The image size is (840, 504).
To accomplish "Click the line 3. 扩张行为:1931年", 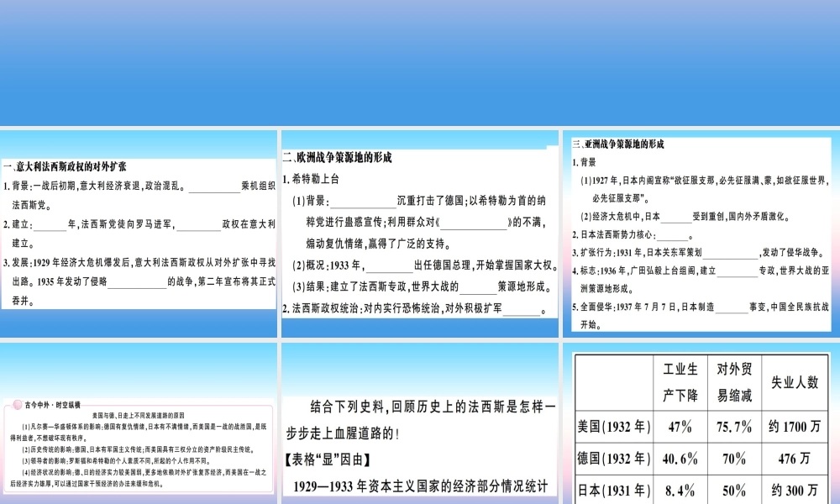I will [699, 253].
